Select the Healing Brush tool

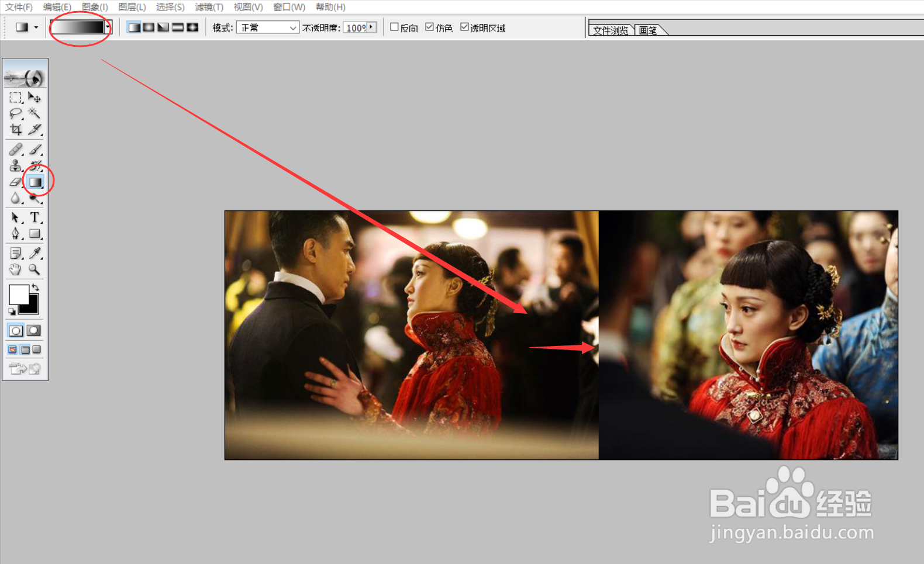[x=16, y=150]
